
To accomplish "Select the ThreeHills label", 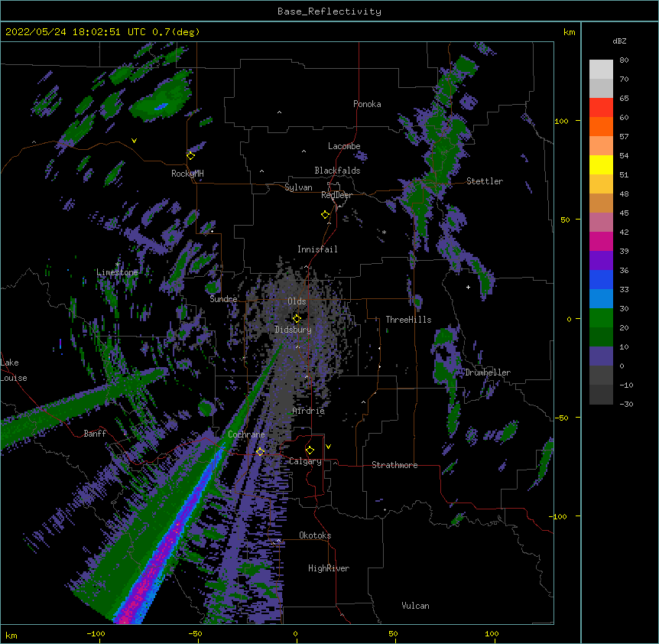I will click(408, 320).
